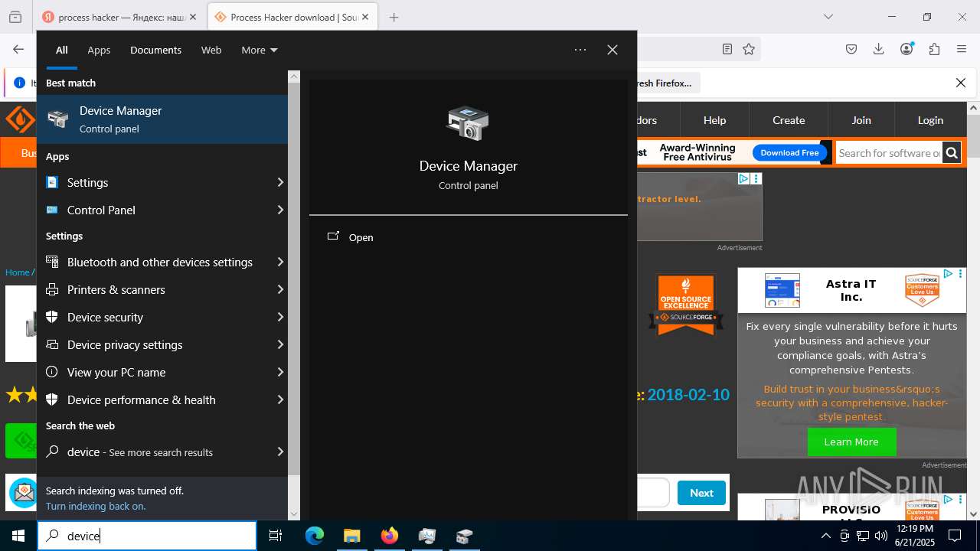Switch to Firefox on taskbar
Image resolution: width=980 pixels, height=551 pixels.
(390, 536)
